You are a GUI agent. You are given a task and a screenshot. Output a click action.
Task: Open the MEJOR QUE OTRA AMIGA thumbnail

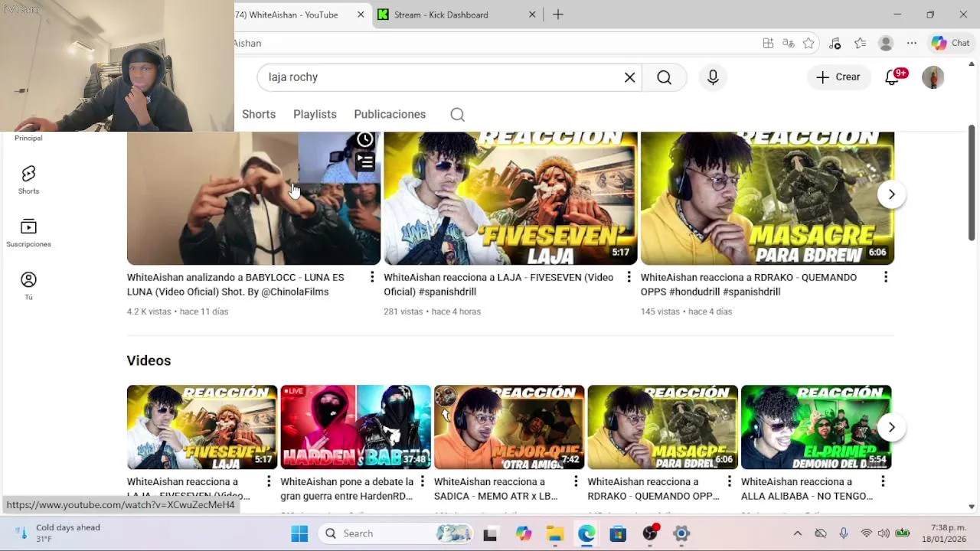509,427
